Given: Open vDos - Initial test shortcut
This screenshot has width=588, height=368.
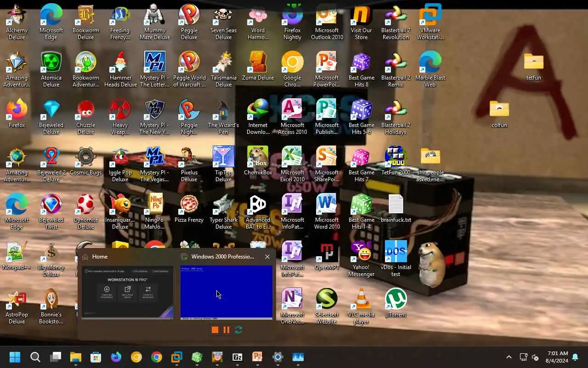Looking at the screenshot, I should pos(396,259).
